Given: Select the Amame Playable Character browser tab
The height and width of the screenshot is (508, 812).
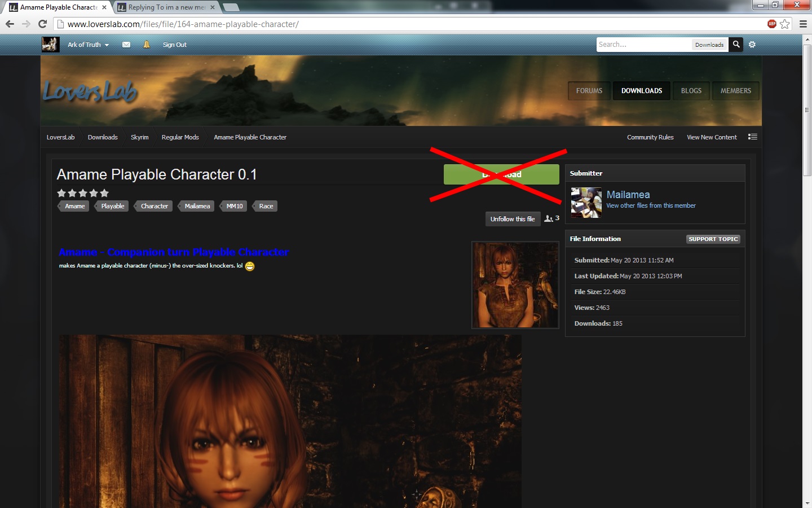Looking at the screenshot, I should pyautogui.click(x=58, y=7).
